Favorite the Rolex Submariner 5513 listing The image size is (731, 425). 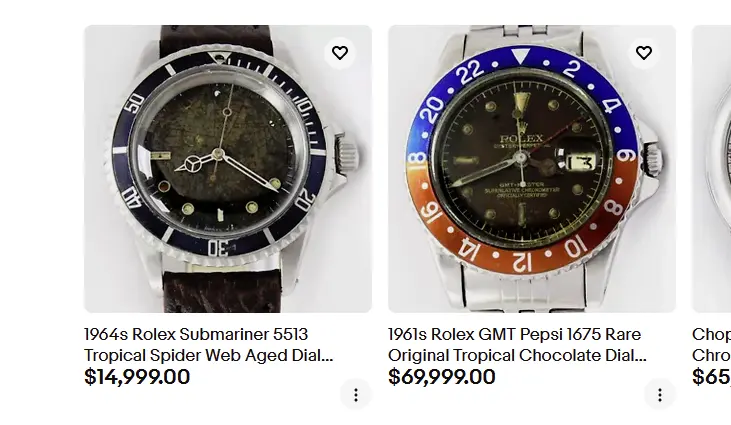pos(340,53)
